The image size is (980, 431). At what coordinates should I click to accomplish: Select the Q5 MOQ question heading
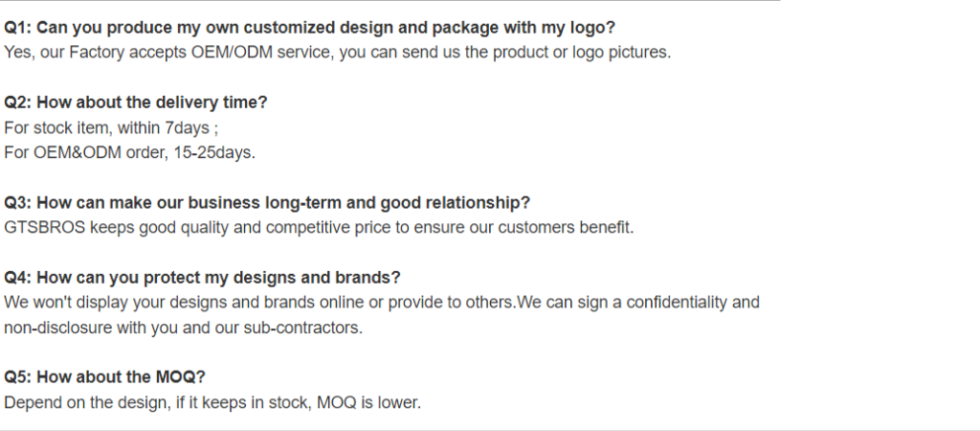[x=104, y=377]
